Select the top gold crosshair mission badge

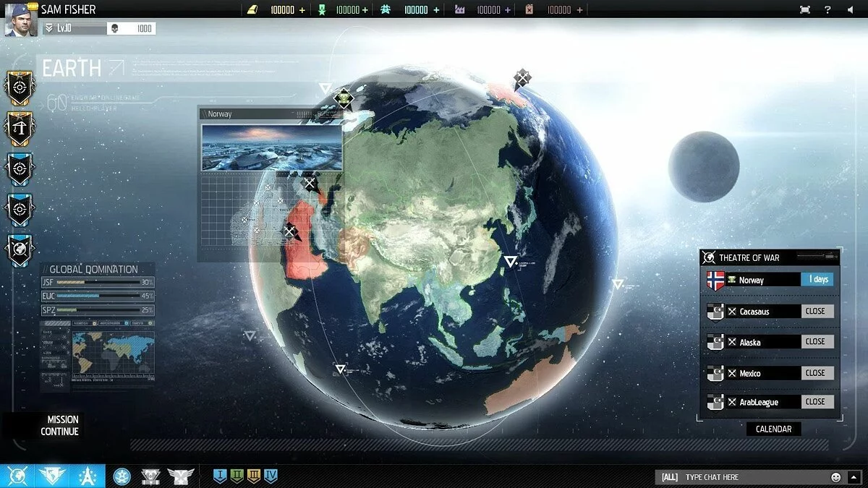20,87
